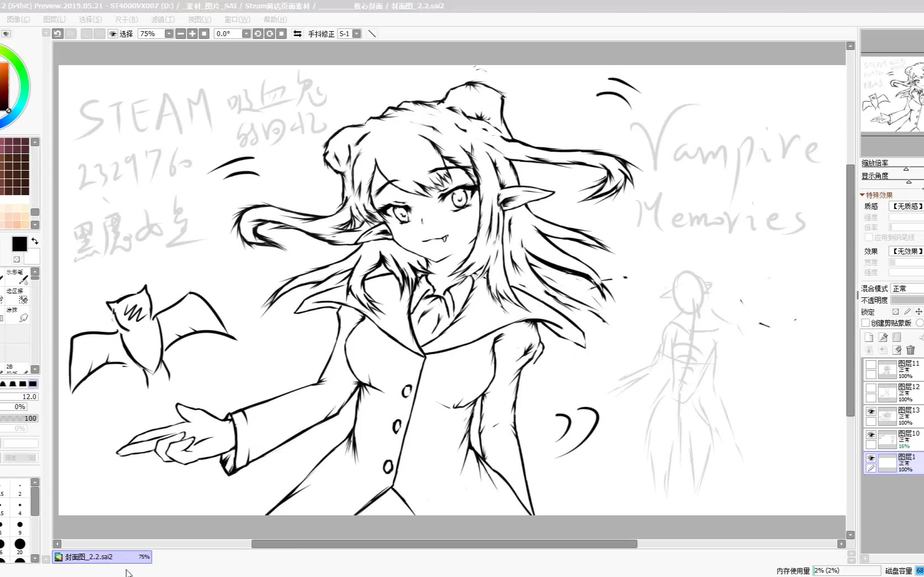Click the swap foreground/background colors arrow

point(35,241)
